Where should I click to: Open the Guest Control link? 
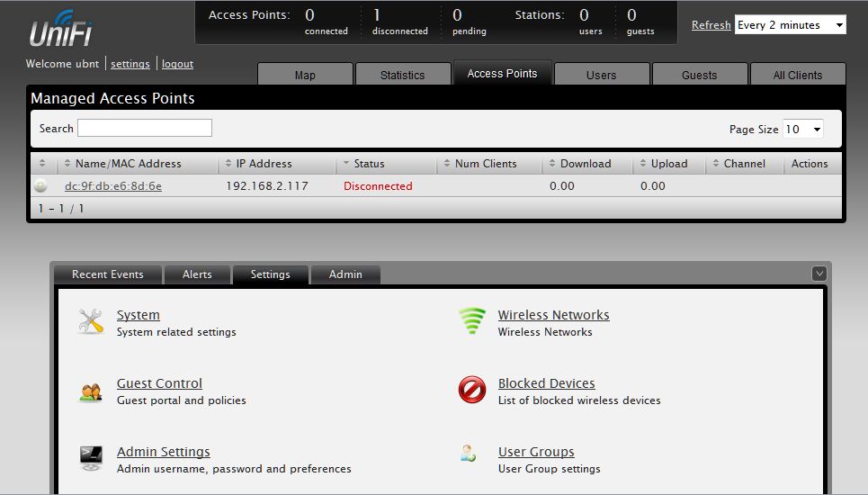click(x=159, y=383)
